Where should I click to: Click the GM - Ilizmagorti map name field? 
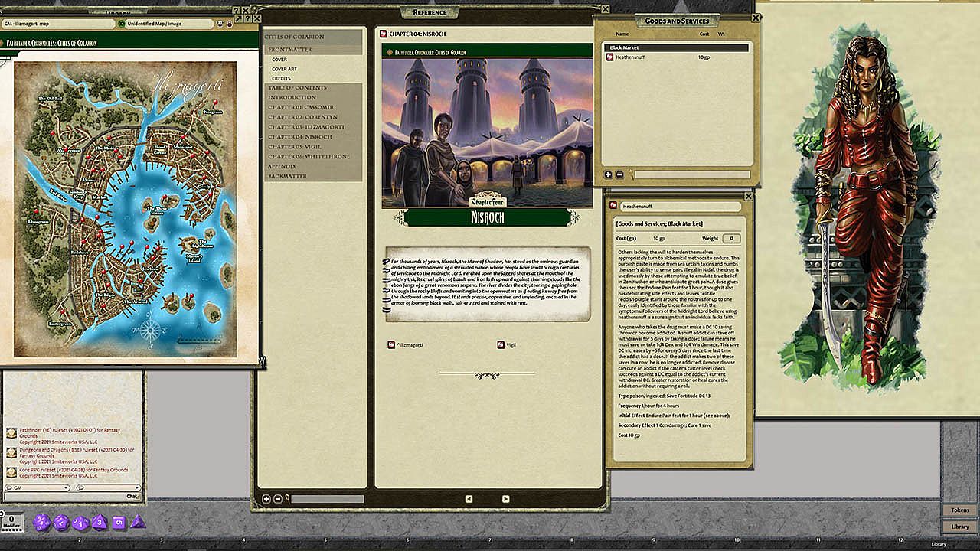[x=57, y=24]
